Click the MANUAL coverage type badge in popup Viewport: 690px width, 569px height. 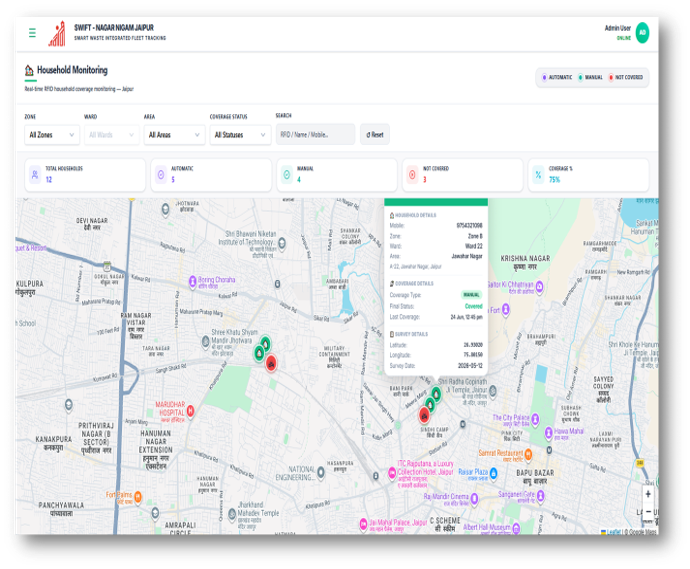tap(471, 295)
